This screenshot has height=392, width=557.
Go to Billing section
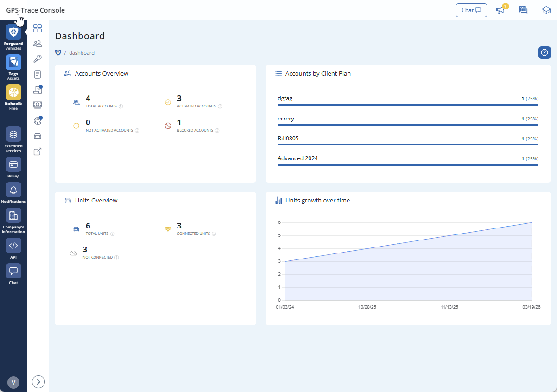coord(13,164)
